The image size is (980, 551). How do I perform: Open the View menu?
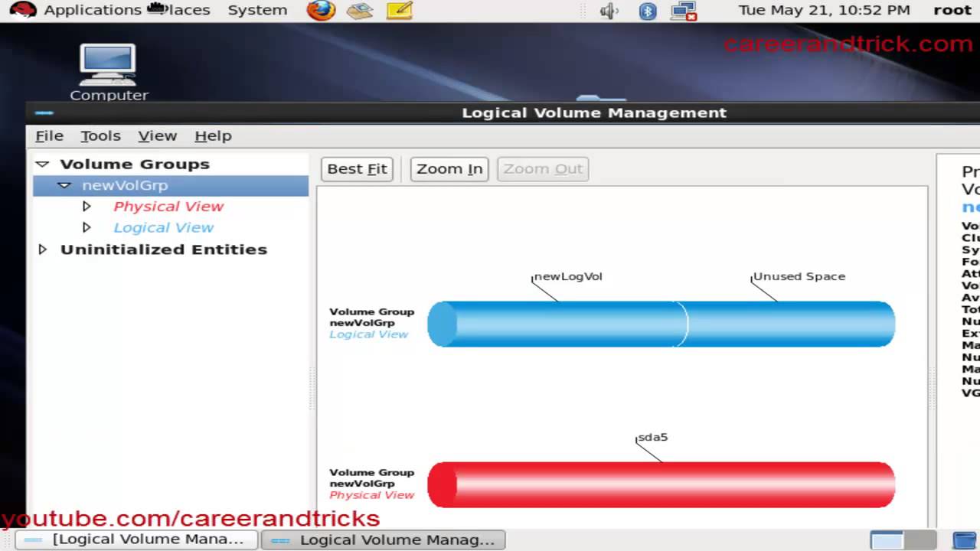(157, 135)
